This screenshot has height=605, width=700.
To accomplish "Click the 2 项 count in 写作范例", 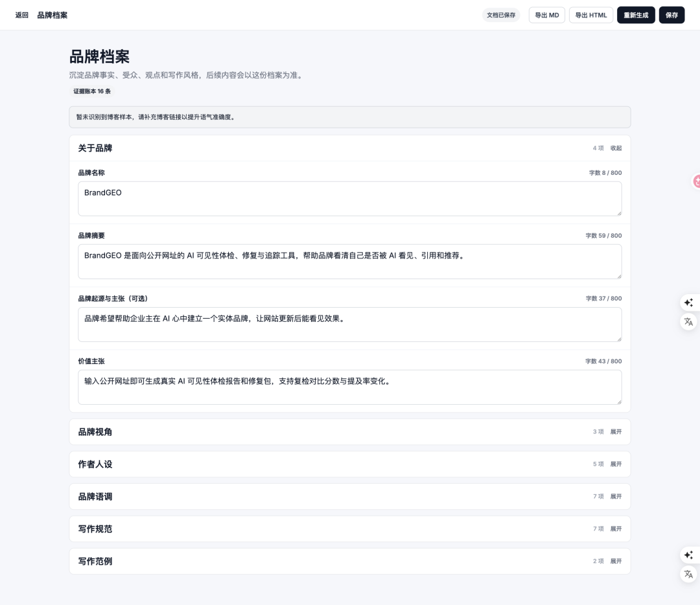I will [598, 561].
